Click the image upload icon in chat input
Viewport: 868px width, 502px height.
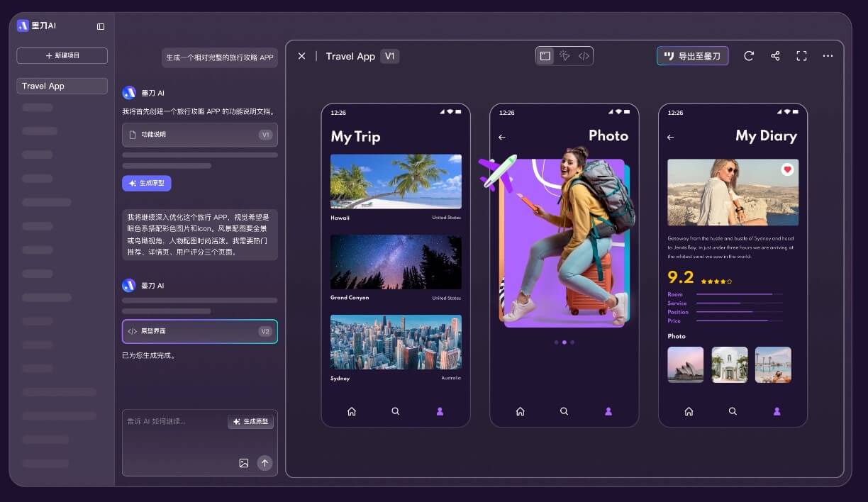pyautogui.click(x=243, y=462)
